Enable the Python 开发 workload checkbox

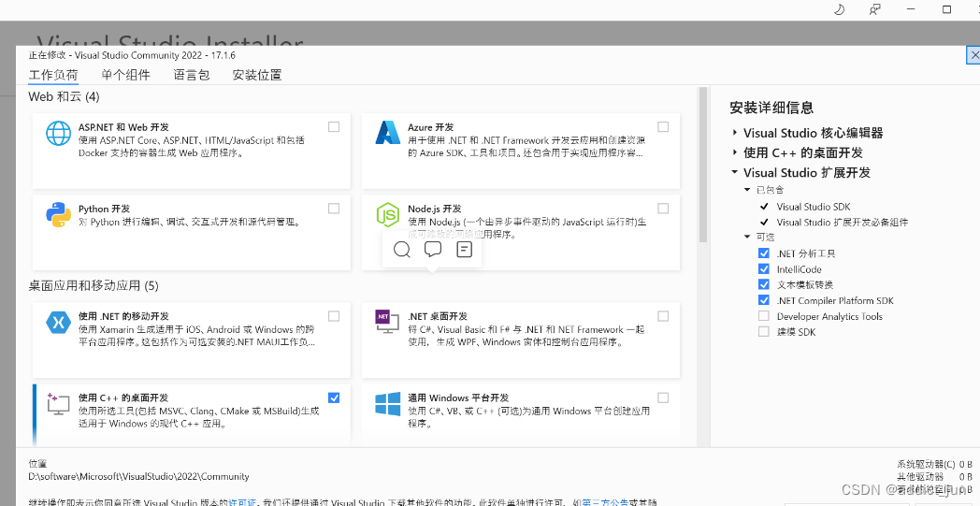[x=334, y=209]
